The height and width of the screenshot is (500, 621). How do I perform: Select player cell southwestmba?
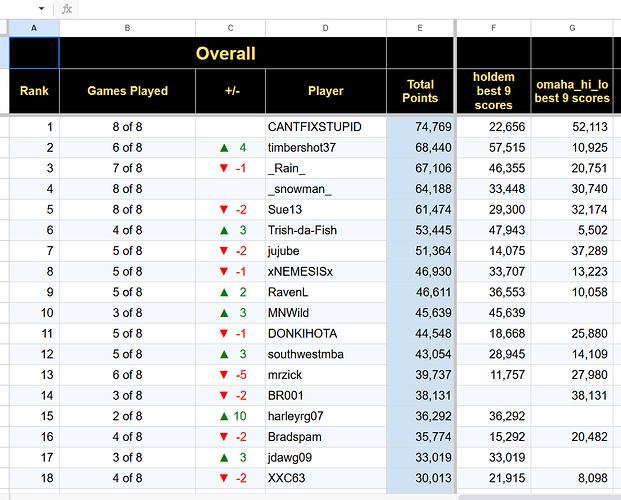point(326,354)
